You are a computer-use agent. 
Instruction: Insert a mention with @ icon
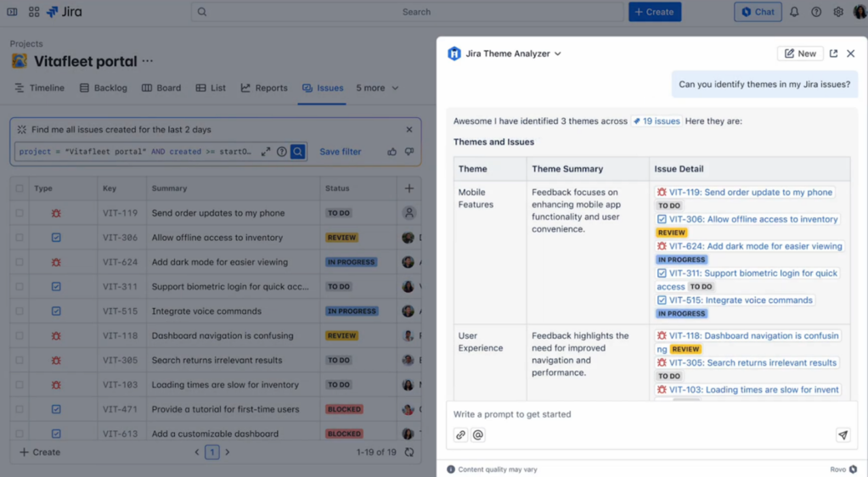point(477,435)
